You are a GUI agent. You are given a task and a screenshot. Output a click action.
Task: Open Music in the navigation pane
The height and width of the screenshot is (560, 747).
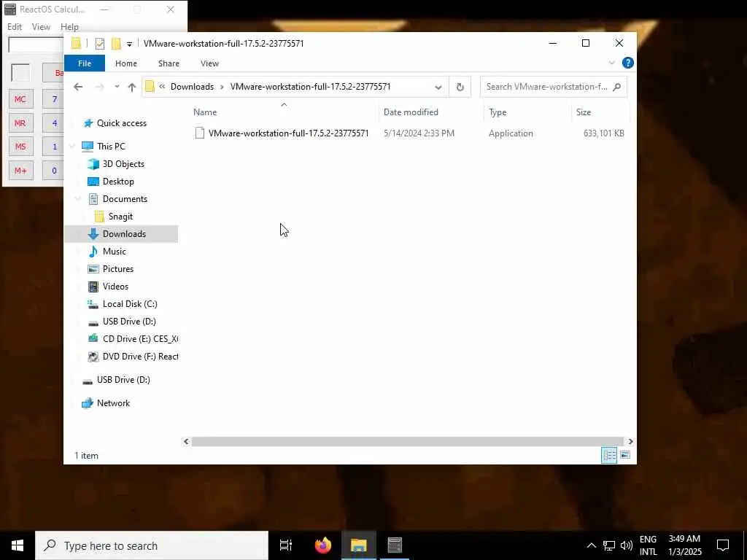115,252
